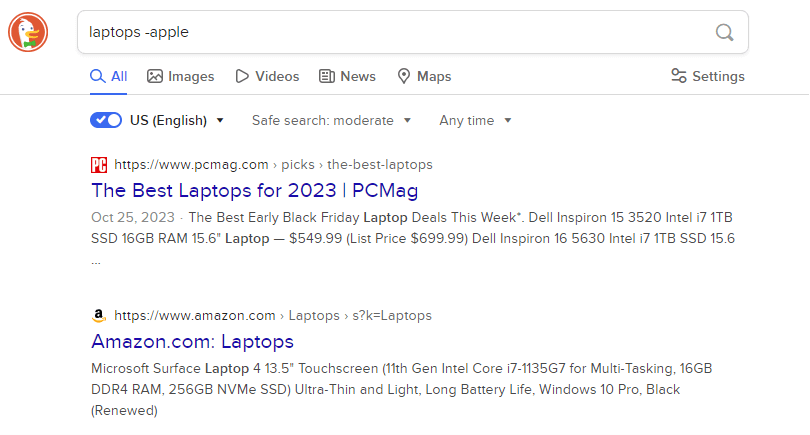The image size is (810, 435).
Task: Click the PCMag favicon
Action: click(x=99, y=165)
